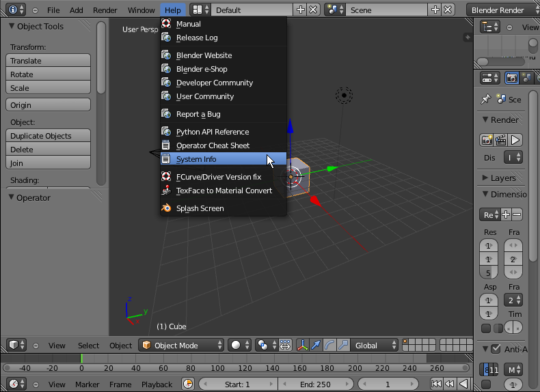
Task: Click the Scale button
Action: click(49, 88)
